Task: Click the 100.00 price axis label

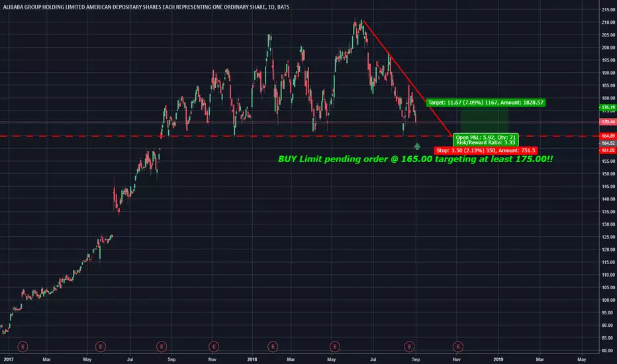Action: point(608,300)
